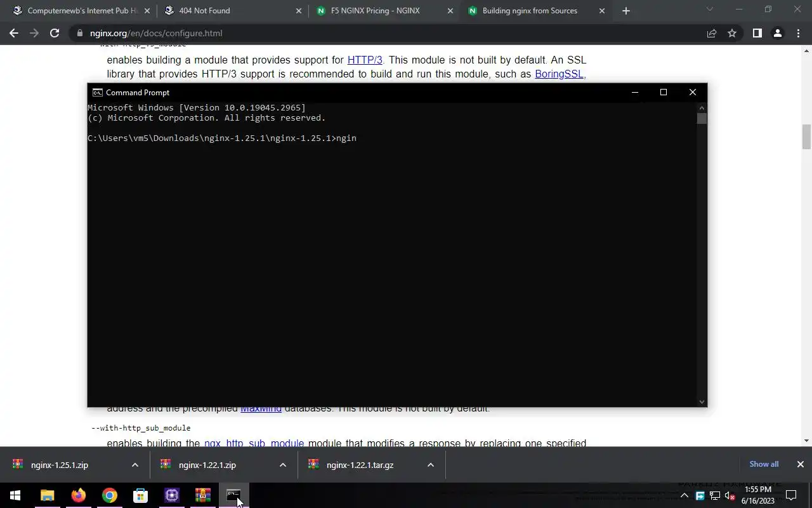Click the muted volume tray icon
The width and height of the screenshot is (812, 508).
pyautogui.click(x=730, y=495)
